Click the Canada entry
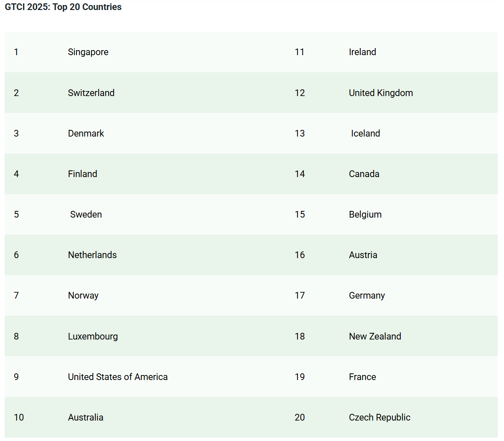Viewport: 504px width, 441px height. (x=364, y=174)
